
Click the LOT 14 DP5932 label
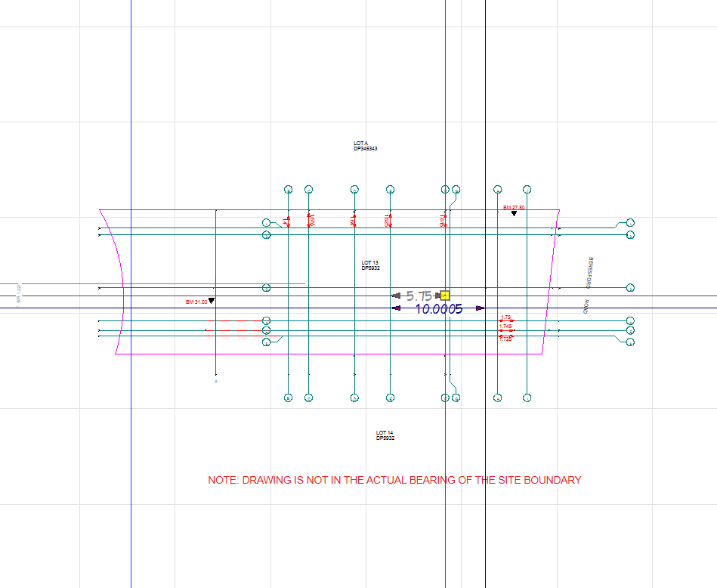click(x=385, y=435)
